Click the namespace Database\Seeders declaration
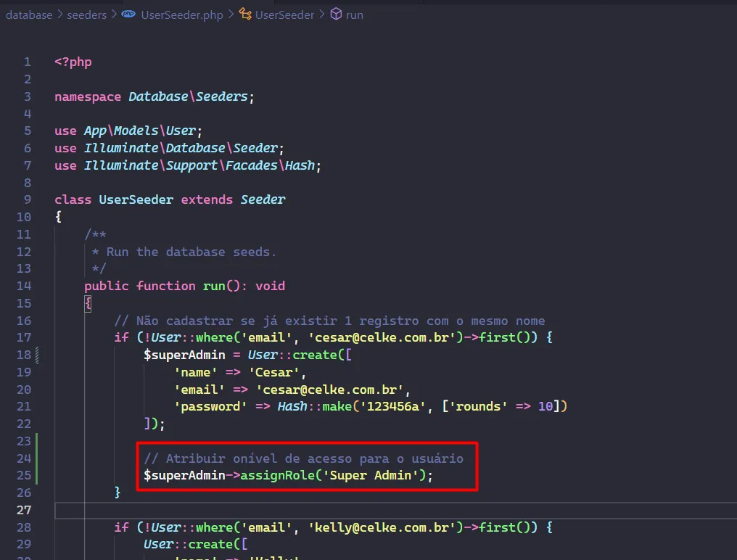The width and height of the screenshot is (737, 560). (154, 96)
